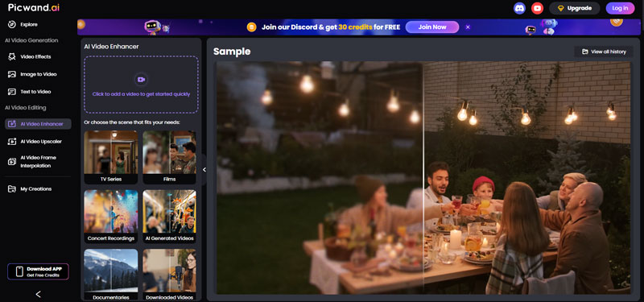
Task: Click the Text to Video icon
Action: coord(12,92)
